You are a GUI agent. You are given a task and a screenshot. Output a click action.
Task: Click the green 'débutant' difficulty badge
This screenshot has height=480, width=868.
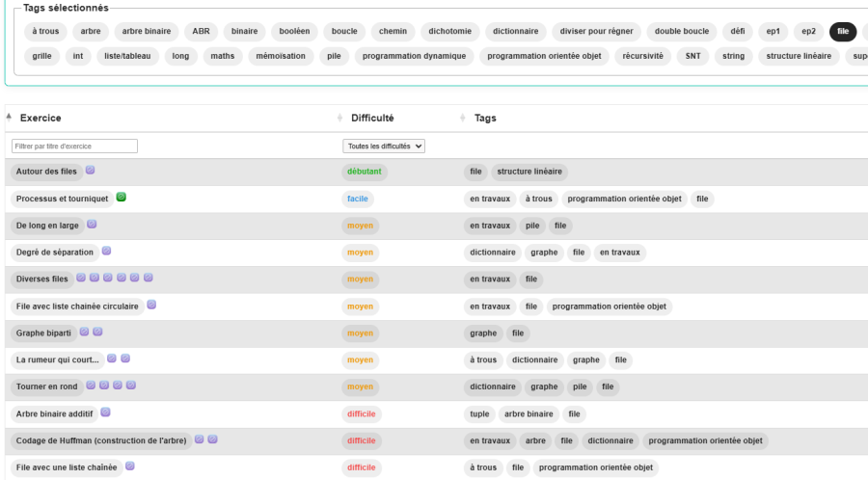[365, 172]
